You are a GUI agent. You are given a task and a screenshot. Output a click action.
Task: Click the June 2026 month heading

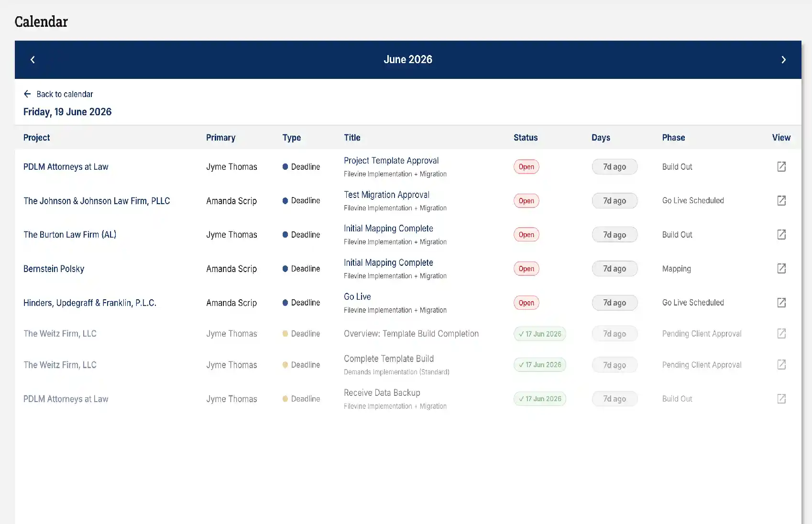coord(408,59)
